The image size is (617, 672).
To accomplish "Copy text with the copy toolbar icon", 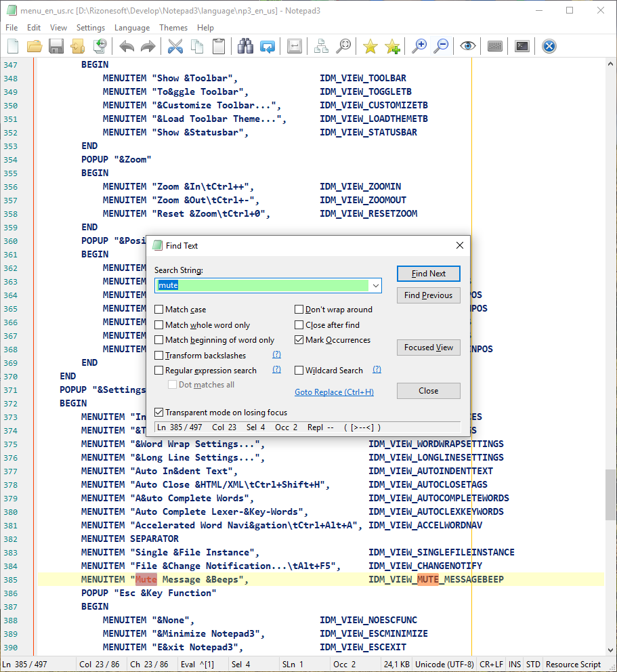I will click(196, 46).
